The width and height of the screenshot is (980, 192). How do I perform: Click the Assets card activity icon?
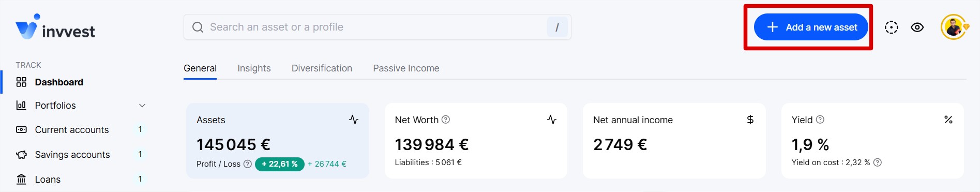click(354, 120)
